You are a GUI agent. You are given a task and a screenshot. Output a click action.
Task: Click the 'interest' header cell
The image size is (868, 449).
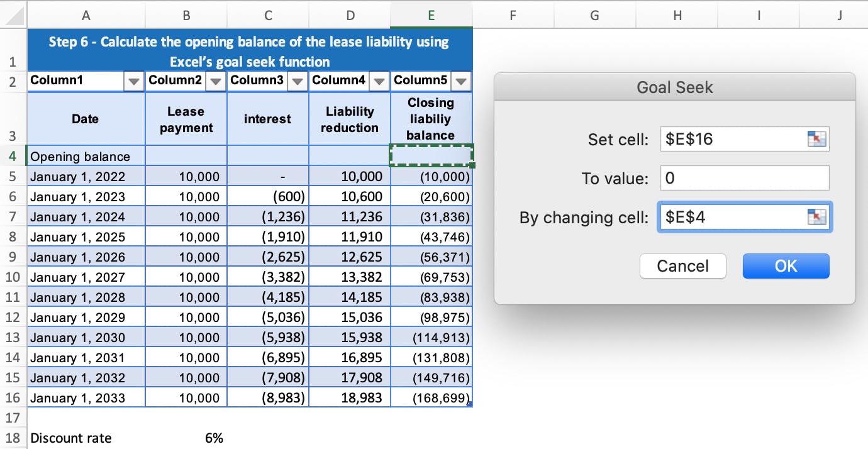pyautogui.click(x=268, y=119)
